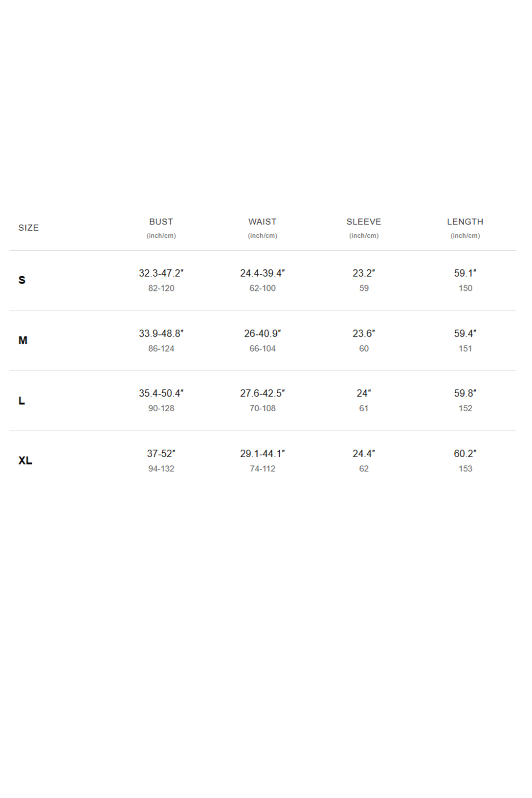The image size is (532, 798).
Task: Select the 37-52 inch bust for XL
Action: [x=161, y=454]
